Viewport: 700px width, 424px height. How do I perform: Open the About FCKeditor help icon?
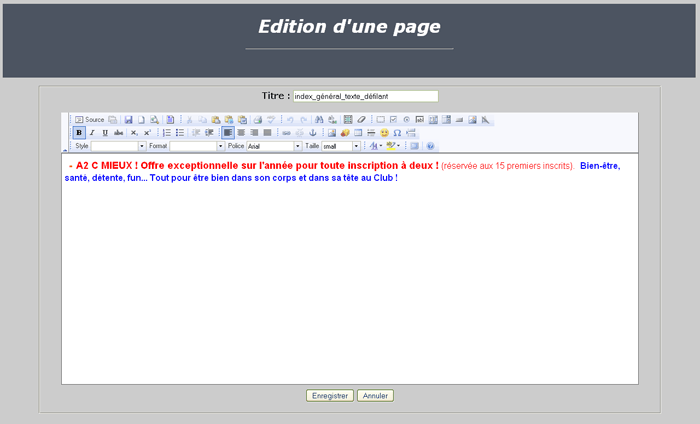(x=430, y=146)
